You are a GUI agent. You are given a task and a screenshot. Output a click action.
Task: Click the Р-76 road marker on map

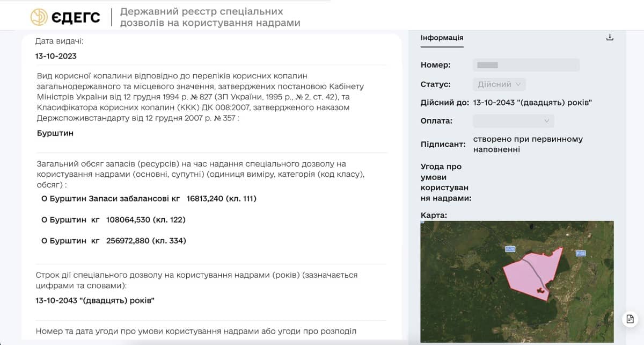point(510,249)
